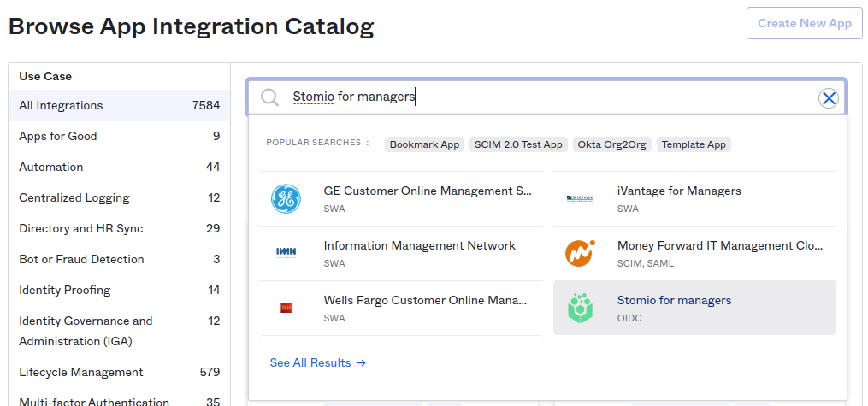Click the OIDC label under Stomio

[x=629, y=318]
